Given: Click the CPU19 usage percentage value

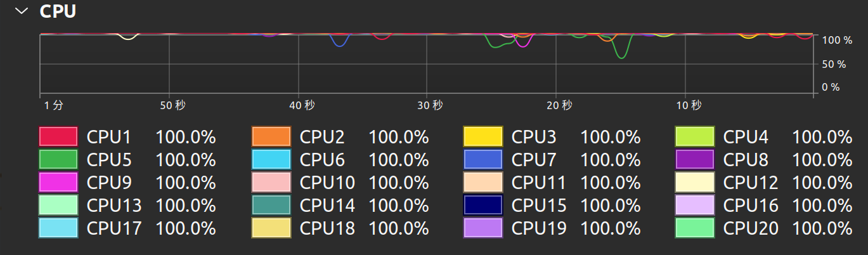Looking at the screenshot, I should point(610,228).
